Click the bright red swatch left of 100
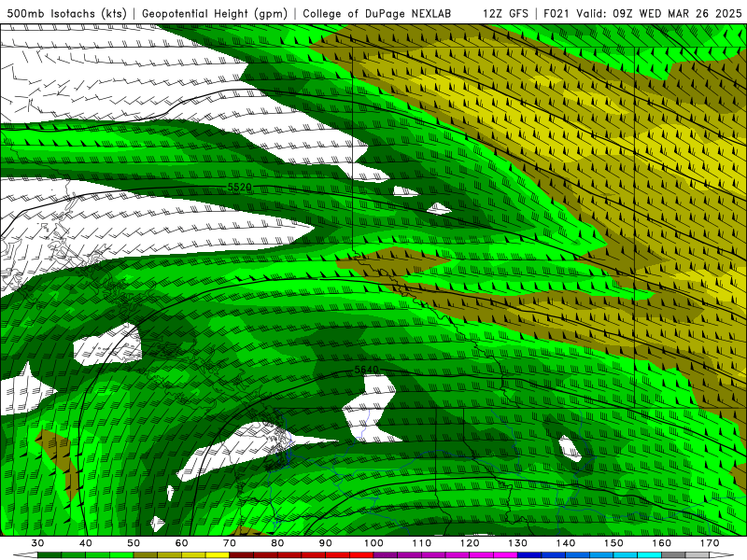The image size is (747, 560). (x=361, y=555)
